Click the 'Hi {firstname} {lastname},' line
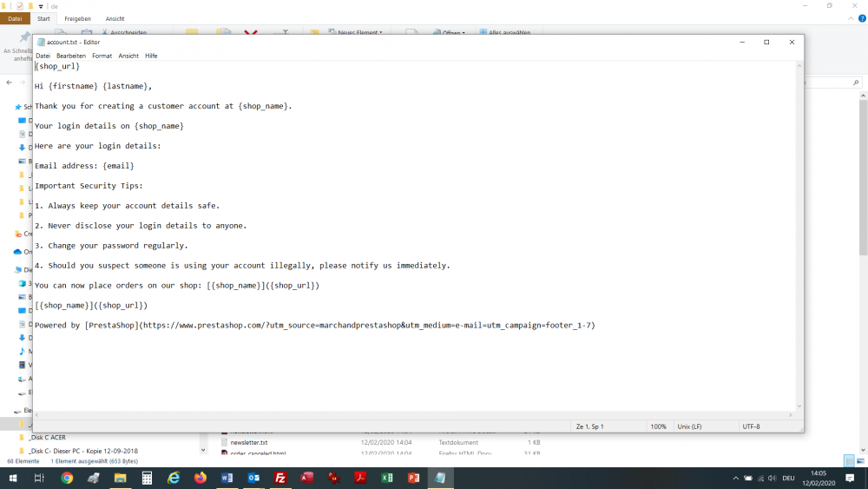 tap(93, 86)
